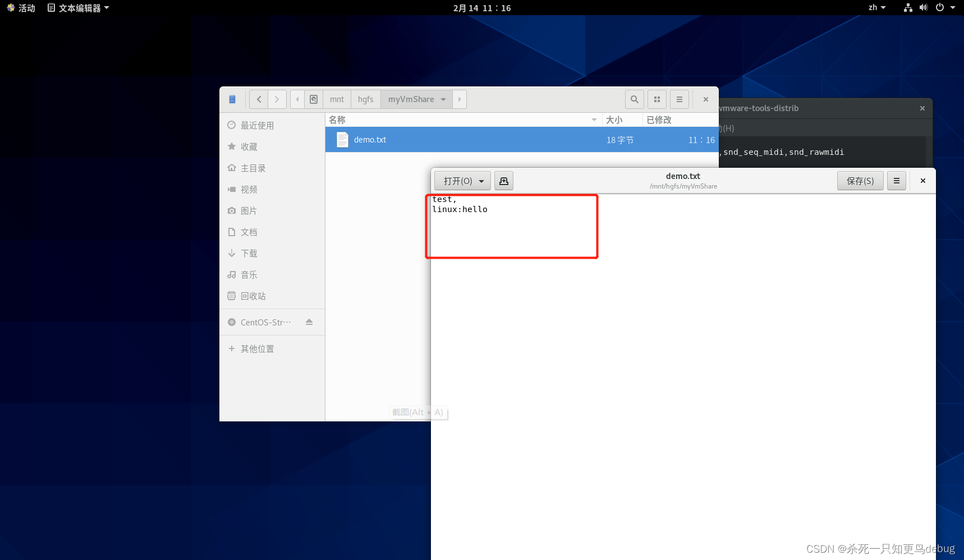Search files with the magnifier icon
964x560 pixels.
[x=635, y=99]
